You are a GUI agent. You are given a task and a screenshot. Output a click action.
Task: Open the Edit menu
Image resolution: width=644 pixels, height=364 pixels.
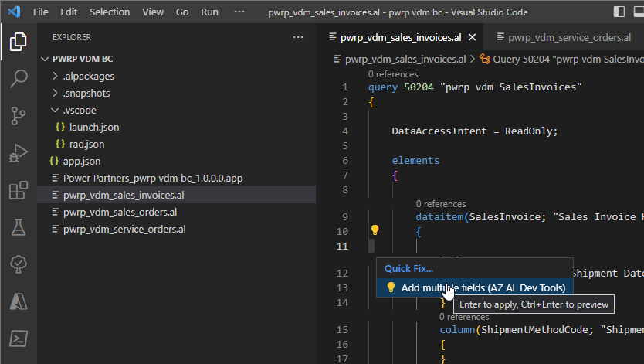69,12
